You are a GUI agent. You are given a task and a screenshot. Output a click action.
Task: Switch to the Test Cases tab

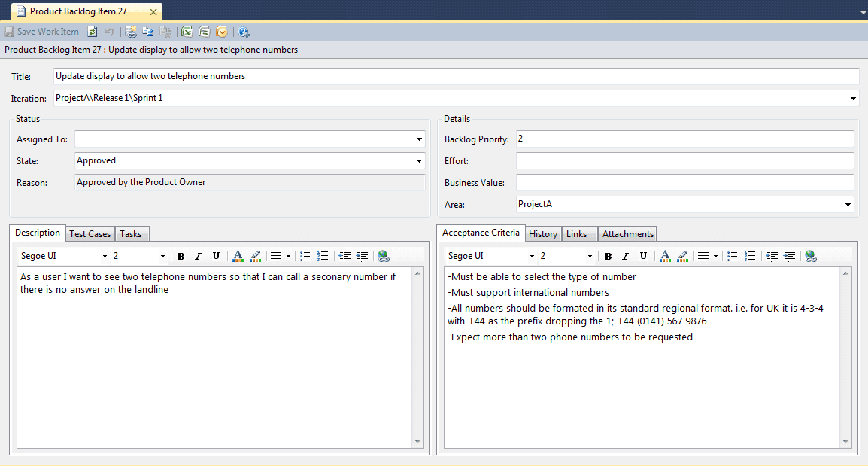[90, 234]
